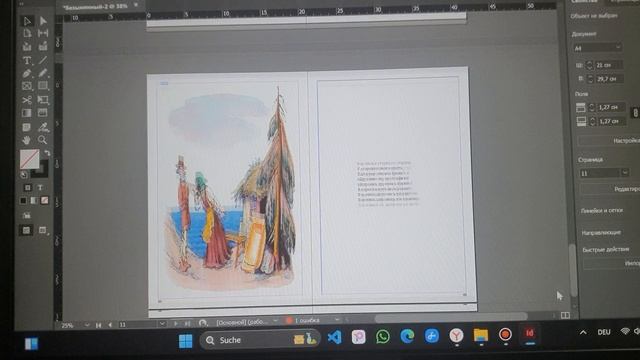Viewport: 640px width, 360px height.
Task: Click the page width field 21 см
Action: pyautogui.click(x=608, y=65)
